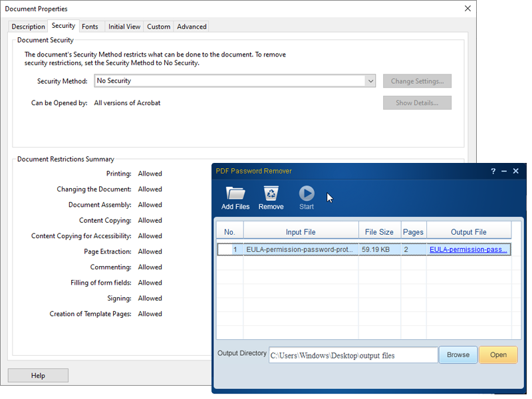The image size is (532, 399).
Task: Click the Output File column header
Action: pyautogui.click(x=469, y=232)
